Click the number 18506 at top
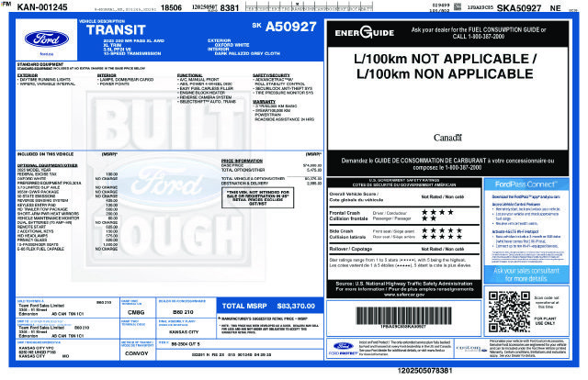The image size is (588, 380). 171,7
